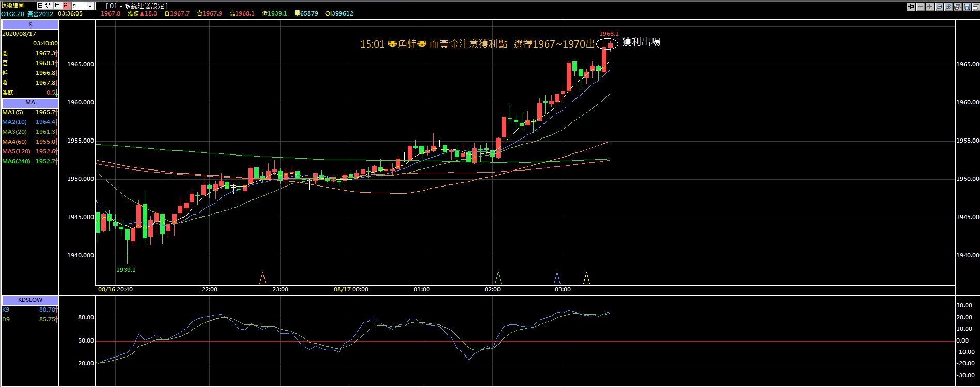Click the 08/16 20:40 time axis label
Screen dimensions: 980x387
tap(115, 289)
